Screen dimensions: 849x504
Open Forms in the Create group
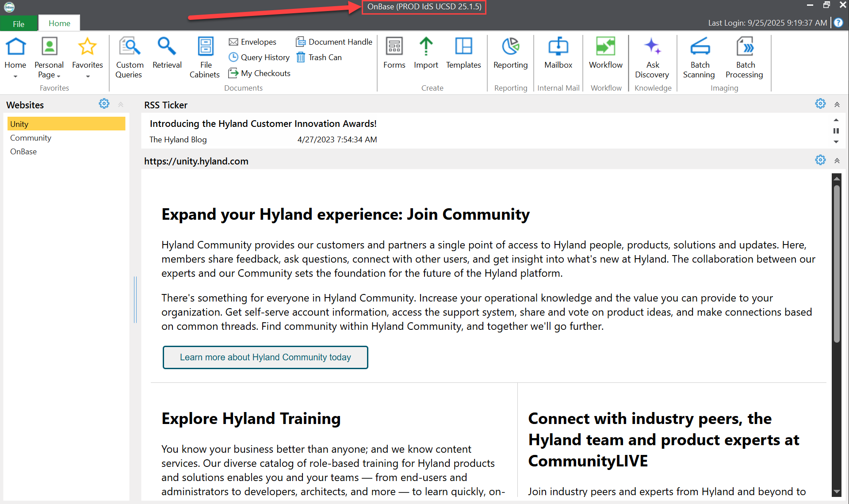click(x=394, y=53)
